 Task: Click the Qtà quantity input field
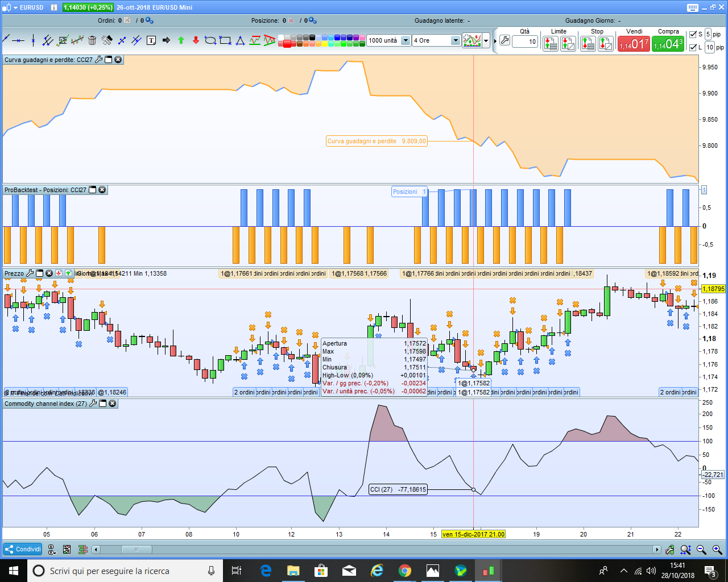click(525, 41)
